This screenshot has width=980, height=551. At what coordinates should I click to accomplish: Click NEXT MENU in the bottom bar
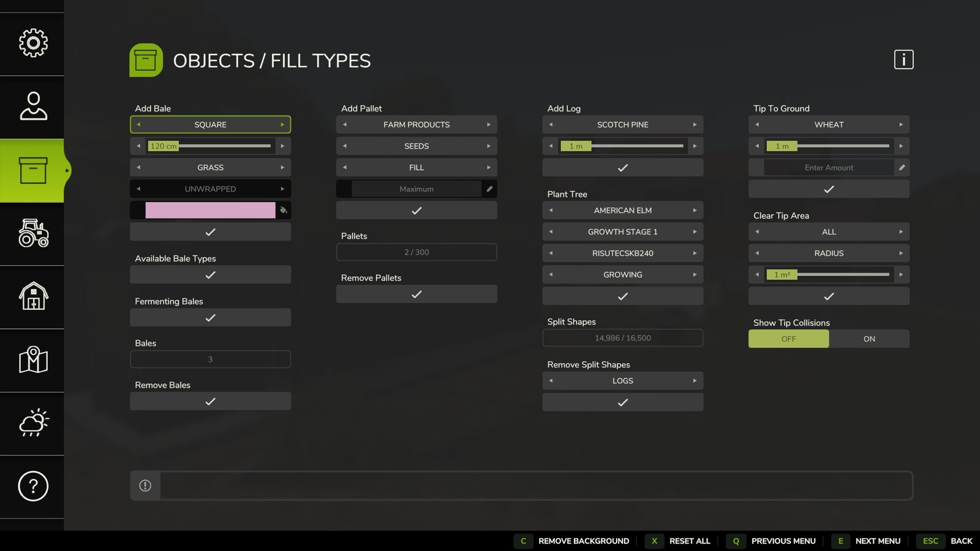point(878,541)
